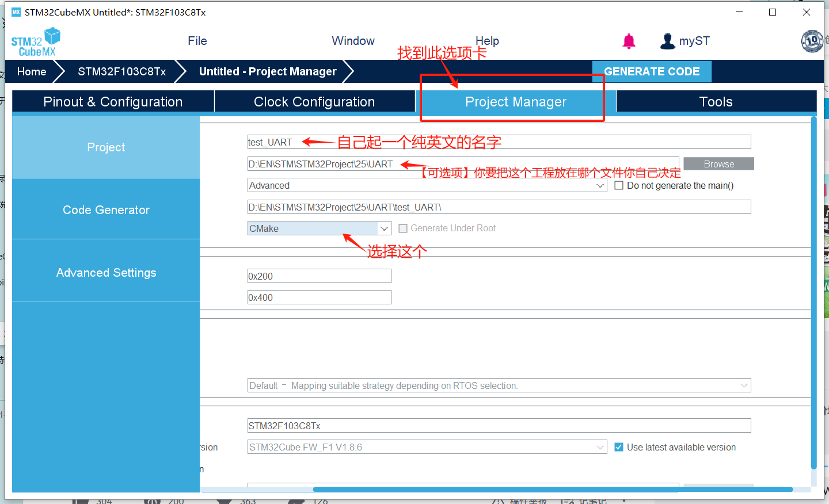The image size is (829, 504).
Task: Maximize the STM32CubeMX window
Action: tap(773, 12)
